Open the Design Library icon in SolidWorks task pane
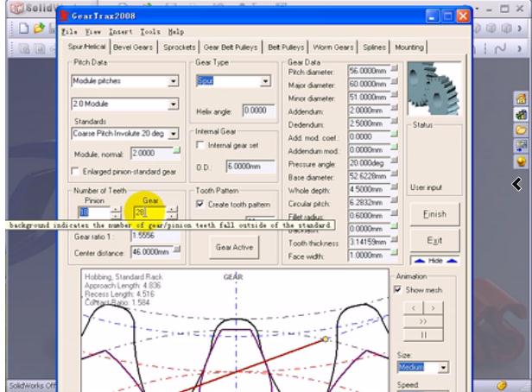The image size is (532, 392). click(521, 115)
